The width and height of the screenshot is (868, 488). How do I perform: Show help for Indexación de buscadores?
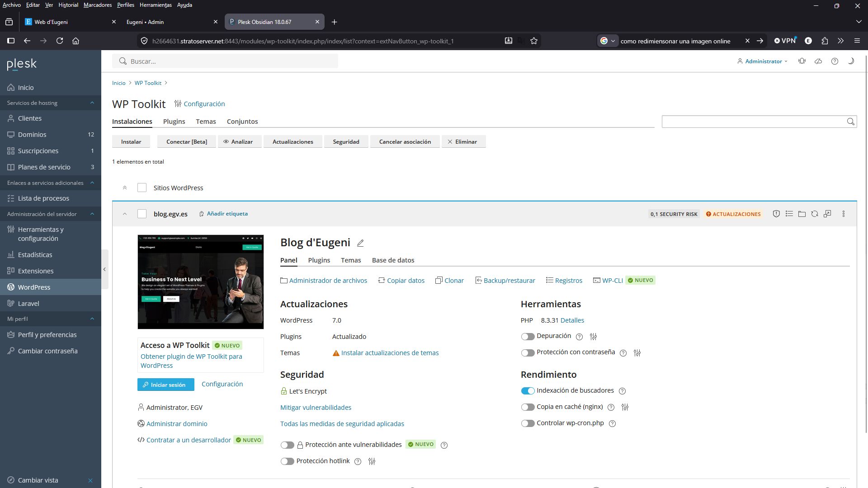(622, 391)
